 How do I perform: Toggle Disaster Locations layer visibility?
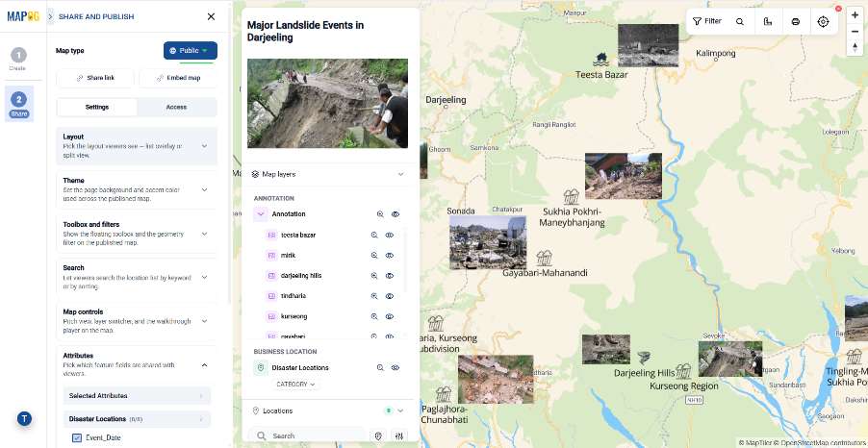[396, 368]
